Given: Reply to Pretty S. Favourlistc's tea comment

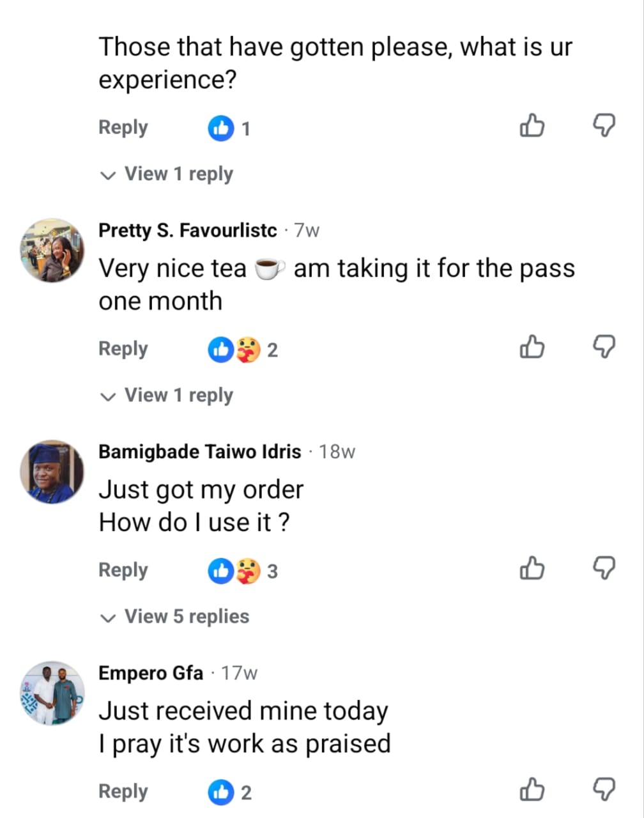Looking at the screenshot, I should click(123, 348).
